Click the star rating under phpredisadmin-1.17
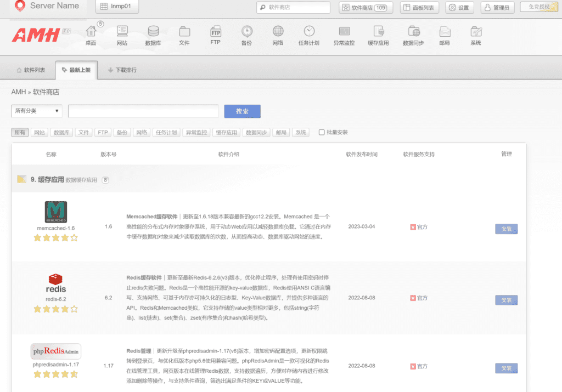562x392 pixels. point(56,374)
